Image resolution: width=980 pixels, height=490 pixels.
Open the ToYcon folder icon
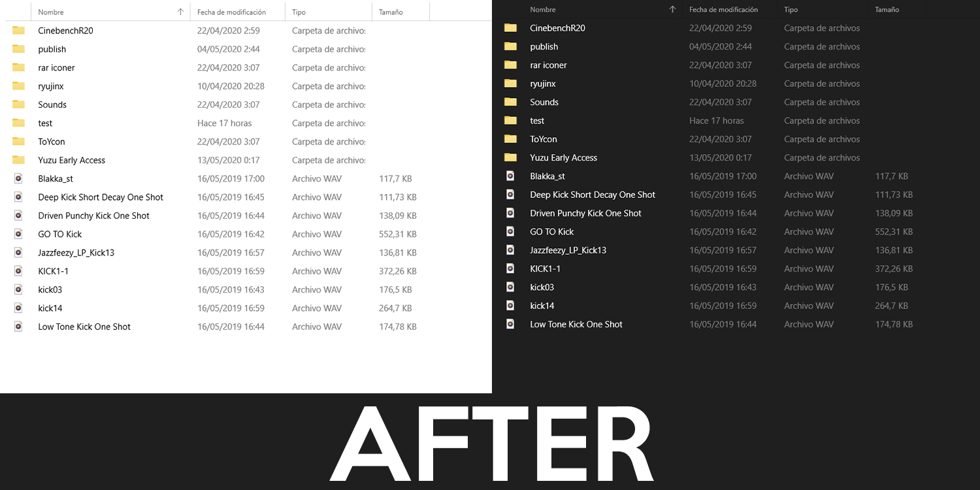[17, 141]
